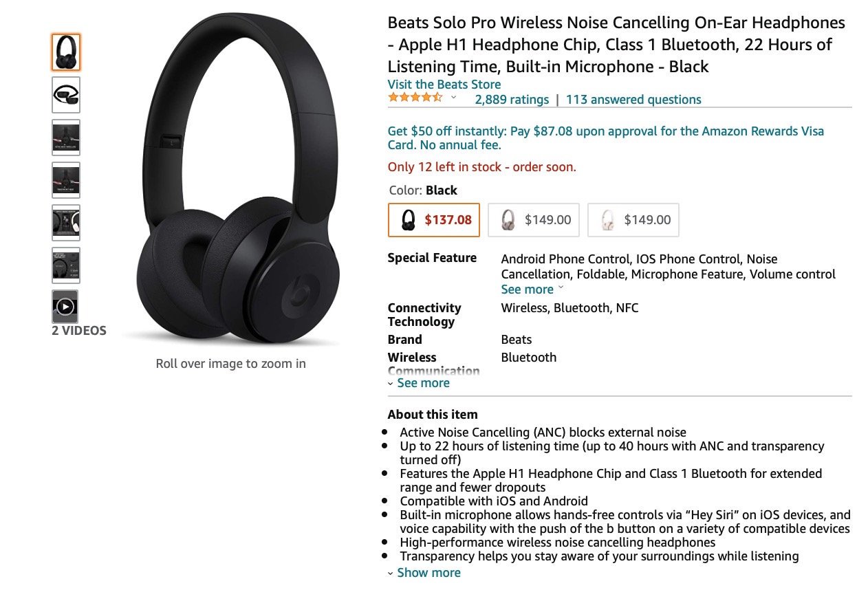Visit the Beats Store link

click(444, 85)
